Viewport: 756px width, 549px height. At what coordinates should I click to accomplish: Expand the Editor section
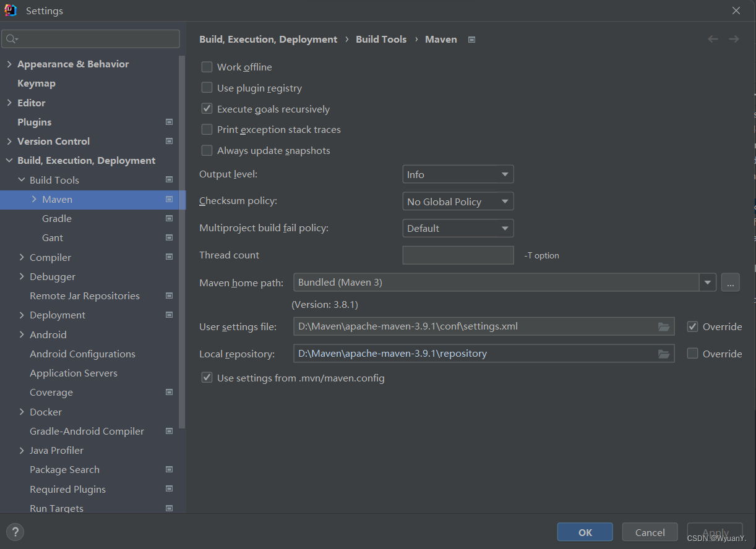9,103
